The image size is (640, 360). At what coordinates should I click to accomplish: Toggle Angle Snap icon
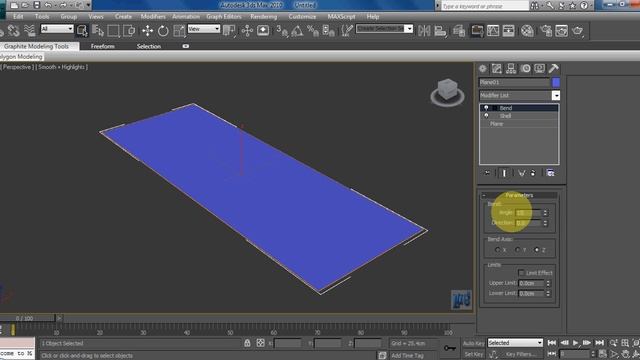point(297,31)
